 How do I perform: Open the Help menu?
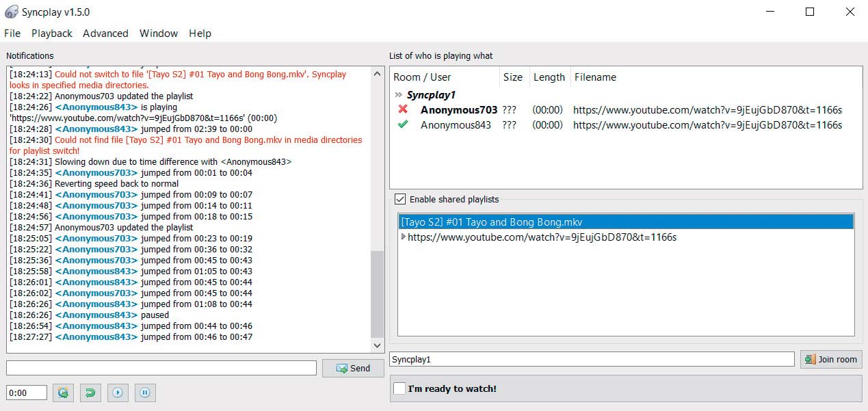coord(200,33)
